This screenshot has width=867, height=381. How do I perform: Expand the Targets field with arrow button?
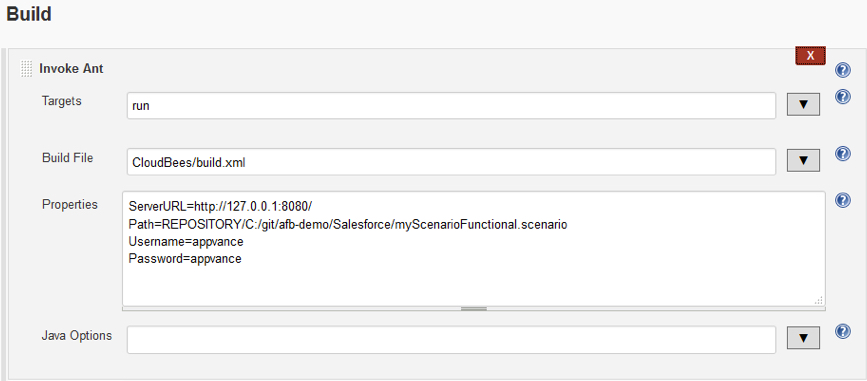click(803, 105)
